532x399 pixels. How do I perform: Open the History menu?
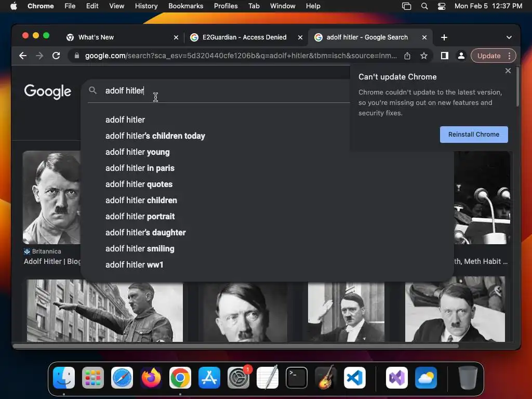click(x=146, y=6)
